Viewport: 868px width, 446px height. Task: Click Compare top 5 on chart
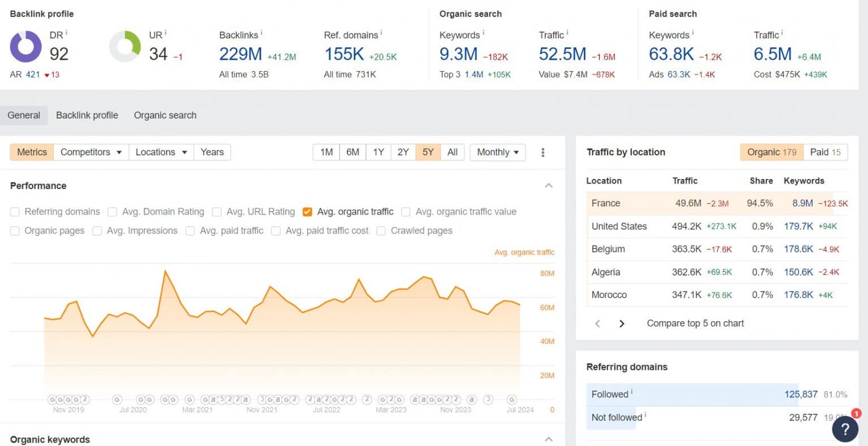point(695,323)
